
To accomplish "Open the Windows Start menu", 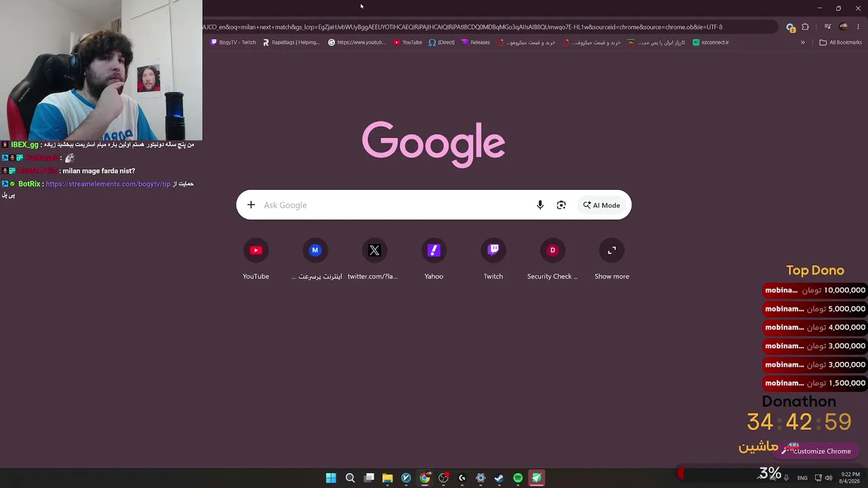I will [331, 478].
